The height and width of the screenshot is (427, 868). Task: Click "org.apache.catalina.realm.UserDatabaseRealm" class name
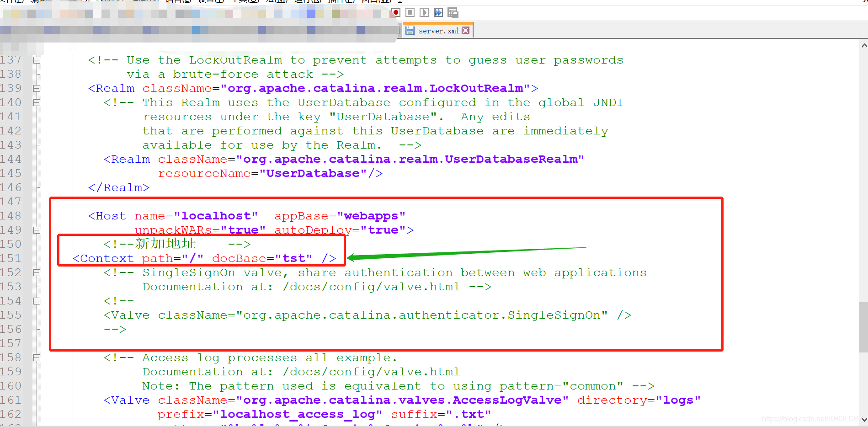click(410, 159)
